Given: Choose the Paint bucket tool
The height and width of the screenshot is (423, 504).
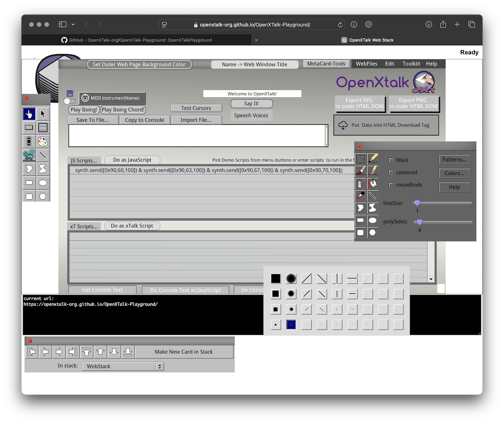Looking at the screenshot, I should (373, 184).
